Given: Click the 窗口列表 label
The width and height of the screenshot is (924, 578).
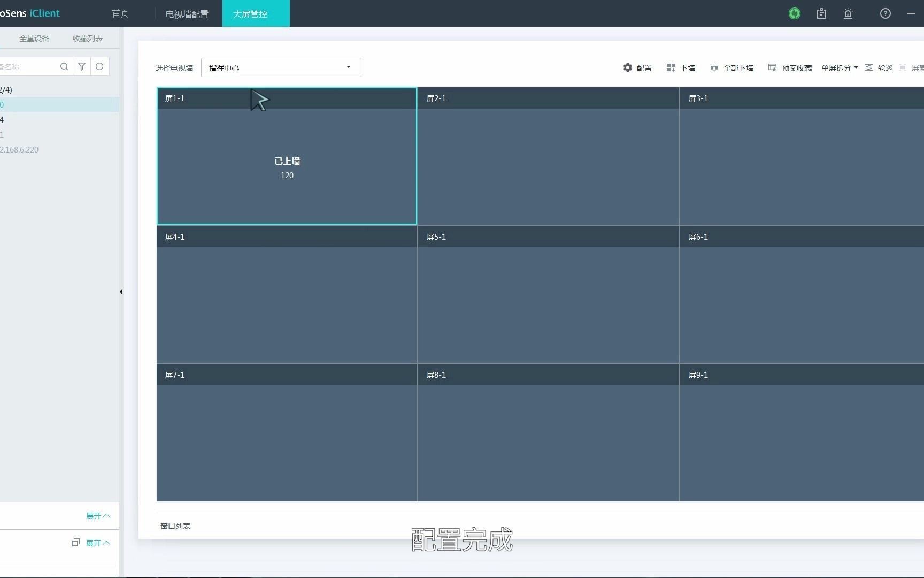Looking at the screenshot, I should click(175, 526).
